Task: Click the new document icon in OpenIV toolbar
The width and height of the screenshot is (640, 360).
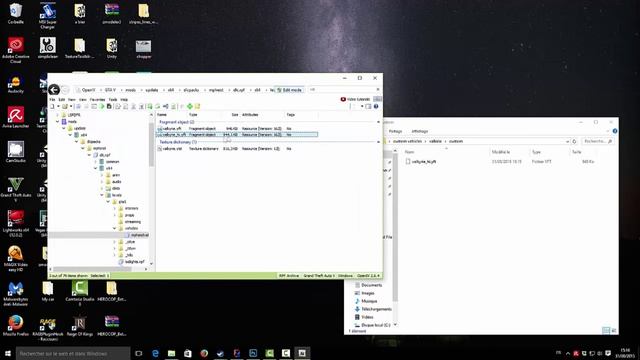Action: (52, 107)
